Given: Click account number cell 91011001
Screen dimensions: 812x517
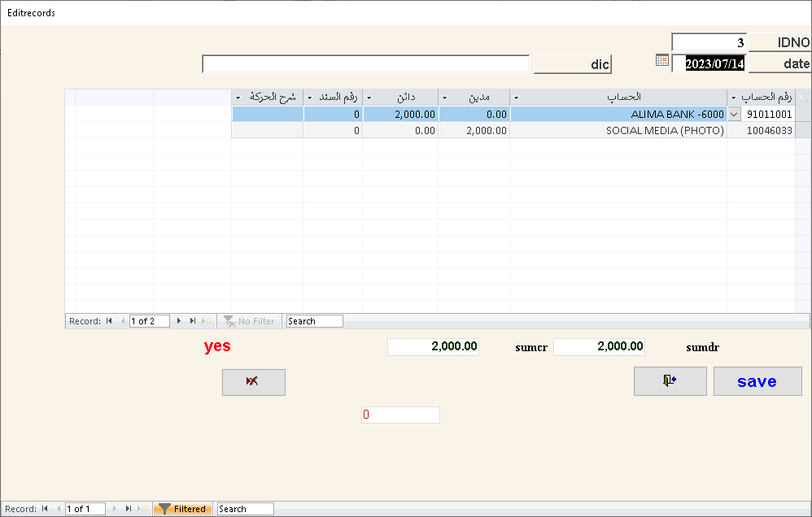Looking at the screenshot, I should [769, 114].
